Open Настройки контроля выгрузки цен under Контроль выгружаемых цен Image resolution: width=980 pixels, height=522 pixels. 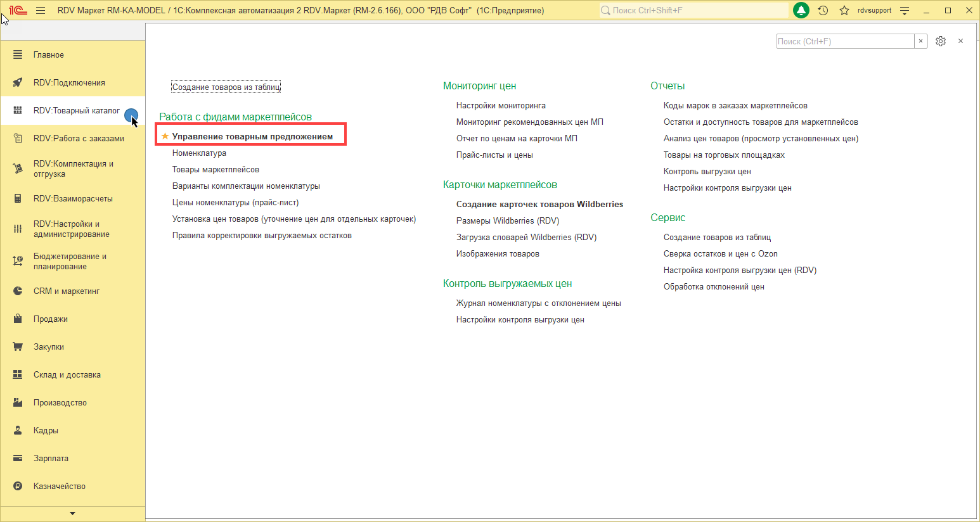[520, 320]
